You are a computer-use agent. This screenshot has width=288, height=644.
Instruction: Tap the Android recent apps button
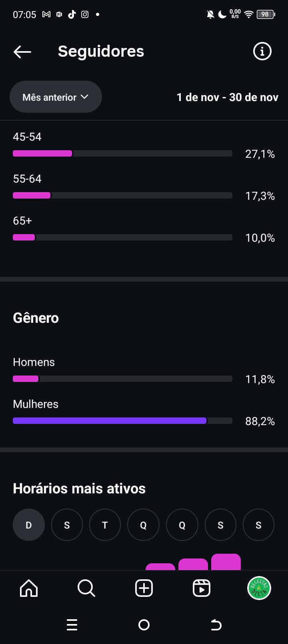pos(72,624)
